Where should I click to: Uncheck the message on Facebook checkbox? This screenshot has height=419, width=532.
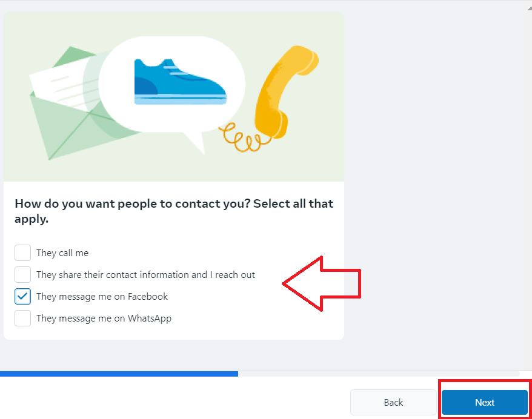23,296
